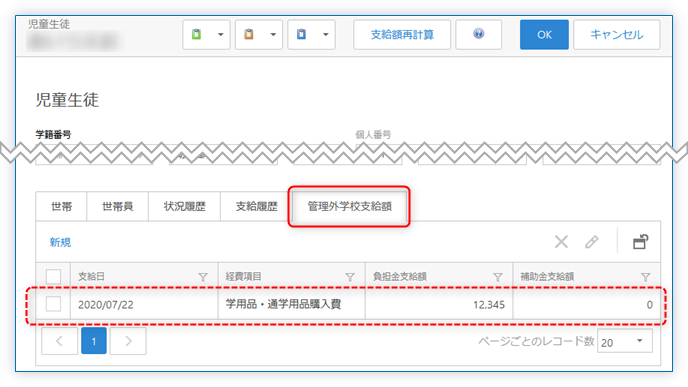Screen dimensions: 688x387
Task: Click page 1 button
Action: (93, 341)
